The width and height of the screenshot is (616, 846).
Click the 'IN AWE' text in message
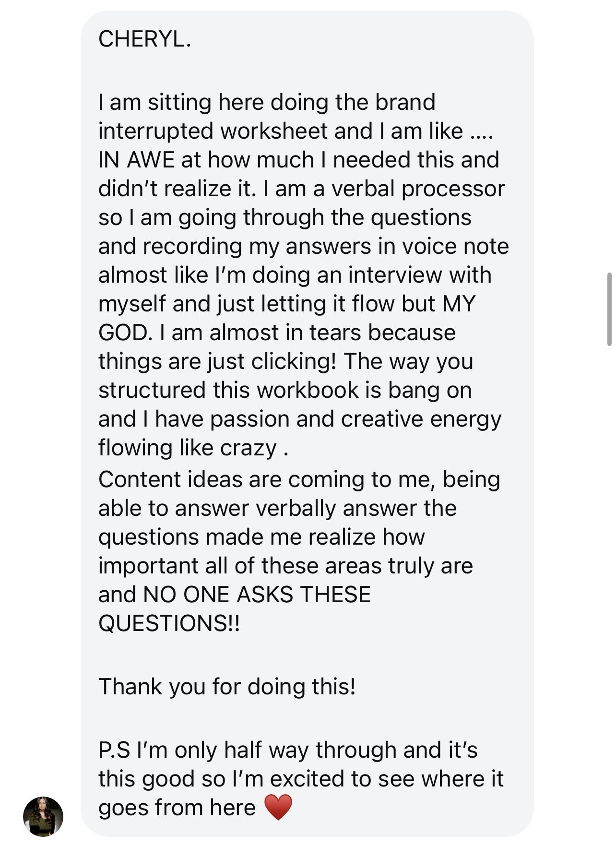(x=136, y=159)
